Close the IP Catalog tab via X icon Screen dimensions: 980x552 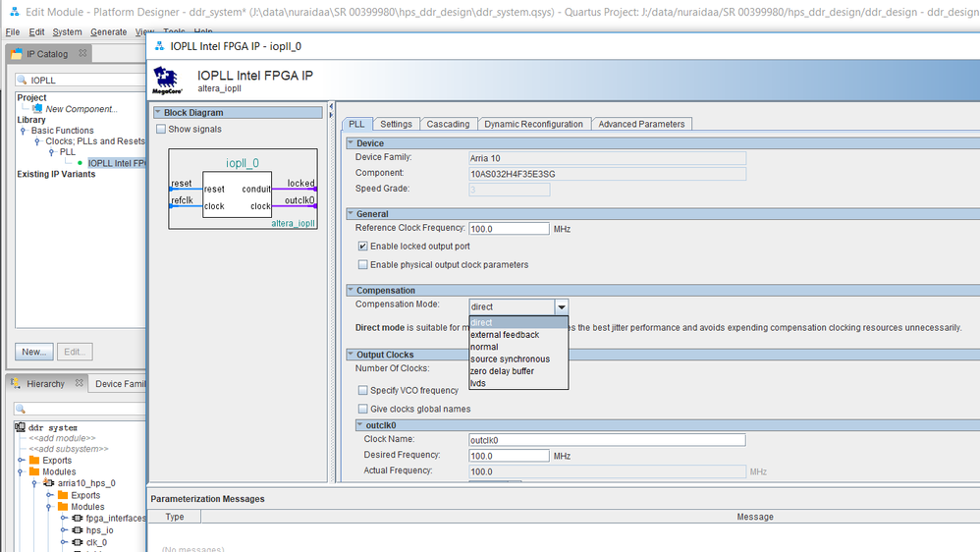click(x=81, y=54)
